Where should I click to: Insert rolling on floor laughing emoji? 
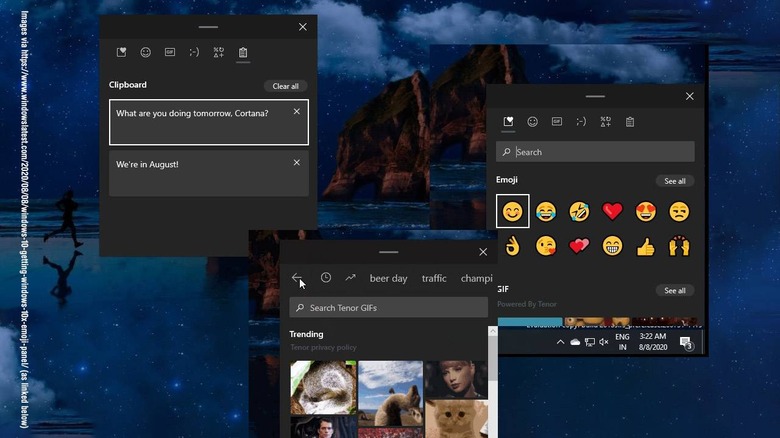click(579, 212)
